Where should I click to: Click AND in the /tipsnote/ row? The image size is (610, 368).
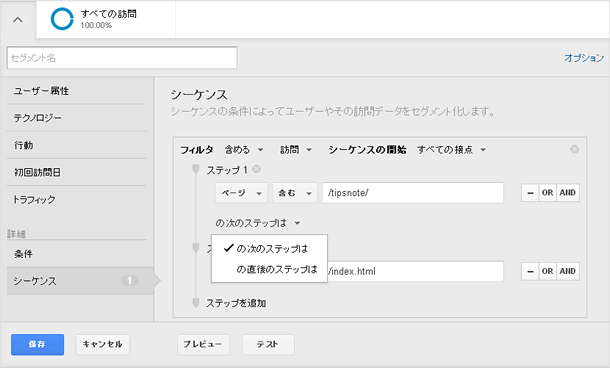coord(568,193)
